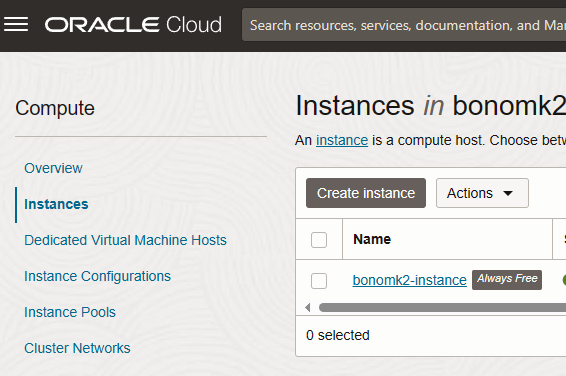Click the green running status indicator
Viewport: 566px width, 376px height.
coord(564,280)
